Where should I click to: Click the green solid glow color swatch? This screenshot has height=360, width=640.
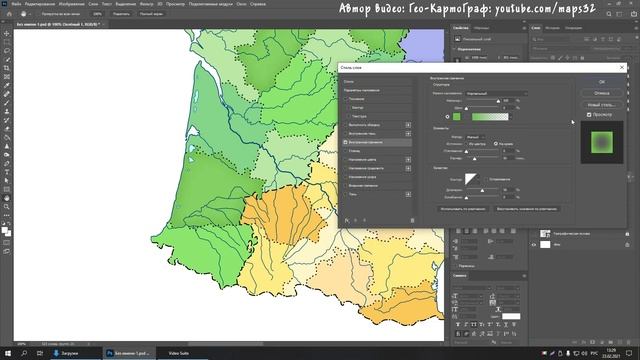click(457, 117)
